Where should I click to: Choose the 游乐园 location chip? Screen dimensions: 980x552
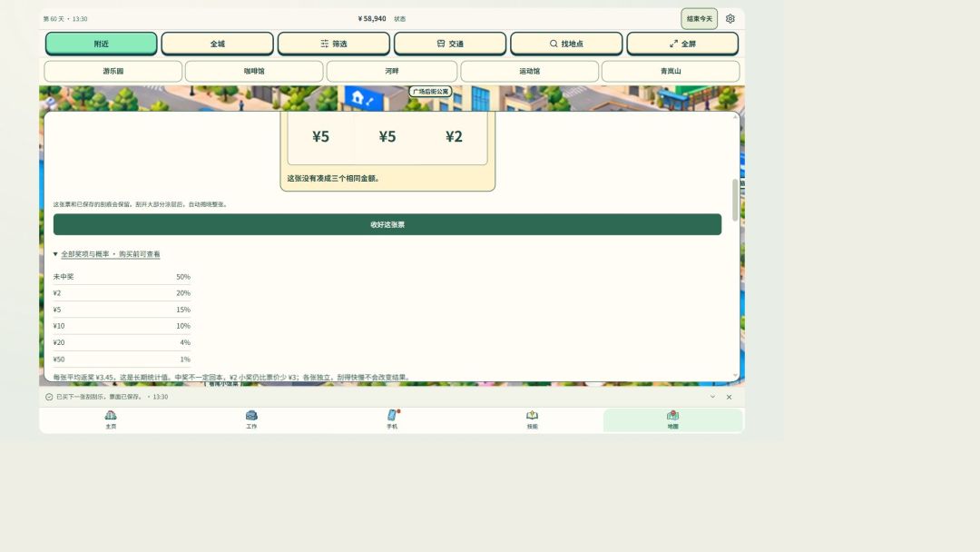(x=113, y=71)
